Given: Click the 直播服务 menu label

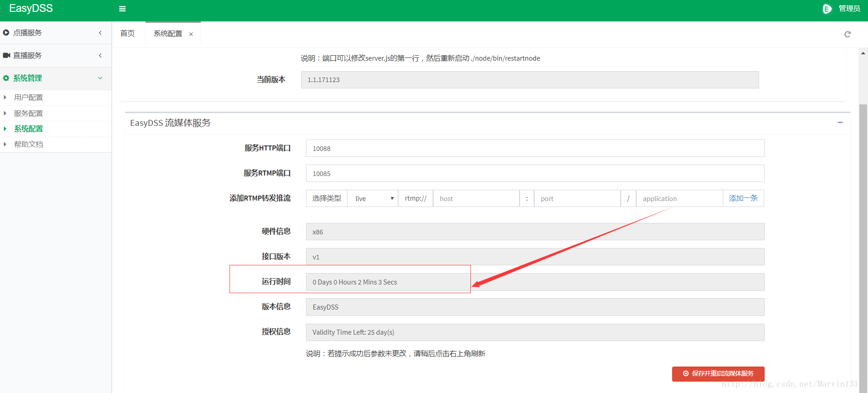Looking at the screenshot, I should coord(27,56).
